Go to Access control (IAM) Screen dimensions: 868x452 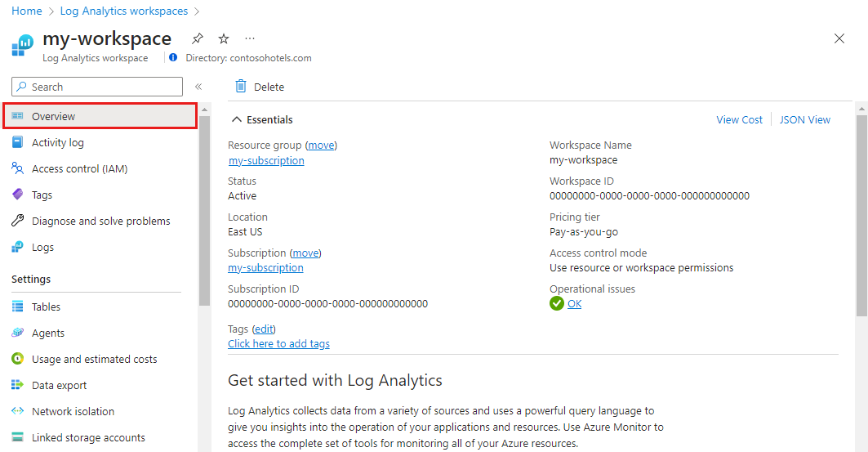[80, 168]
